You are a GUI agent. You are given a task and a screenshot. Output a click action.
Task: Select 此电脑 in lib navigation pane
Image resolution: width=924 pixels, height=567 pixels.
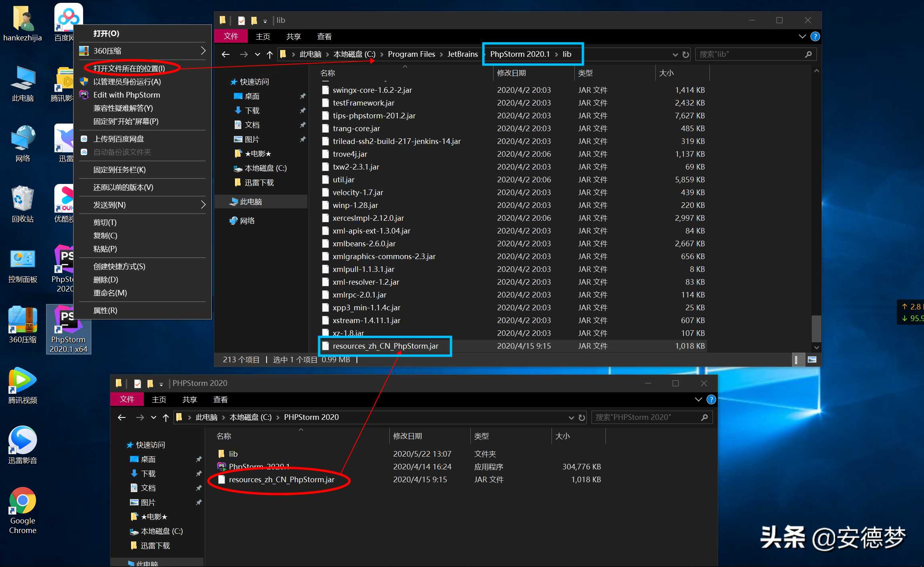(261, 202)
